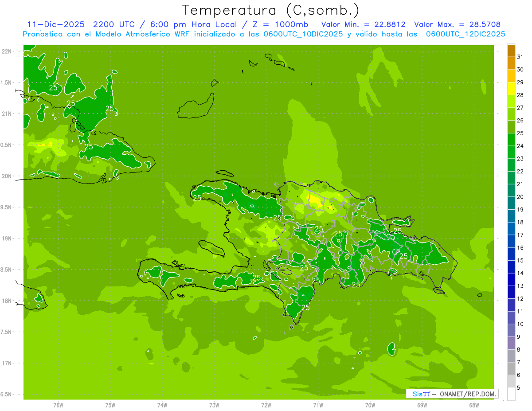532x411 pixels.
Task: Click the purple legend swatch between 9 and 10
Action: point(511,331)
